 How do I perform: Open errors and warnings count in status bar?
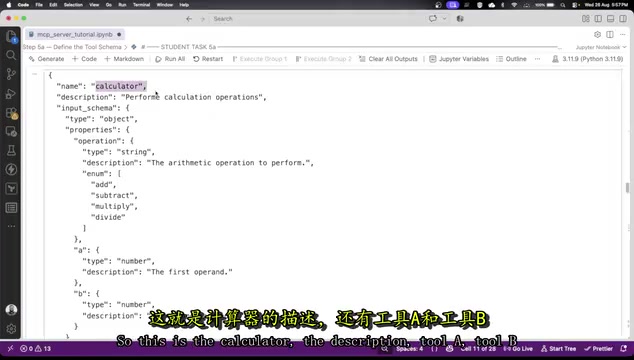36,349
